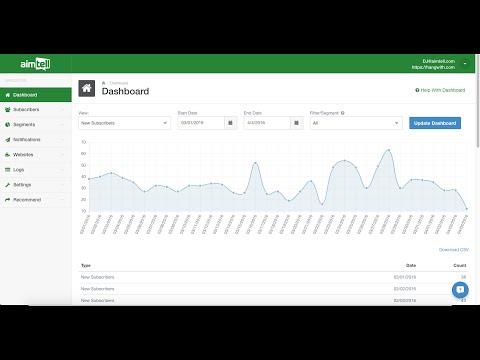This screenshot has width=480, height=360.
Task: Open the Notifications sidebar menu
Action: [x=36, y=140]
